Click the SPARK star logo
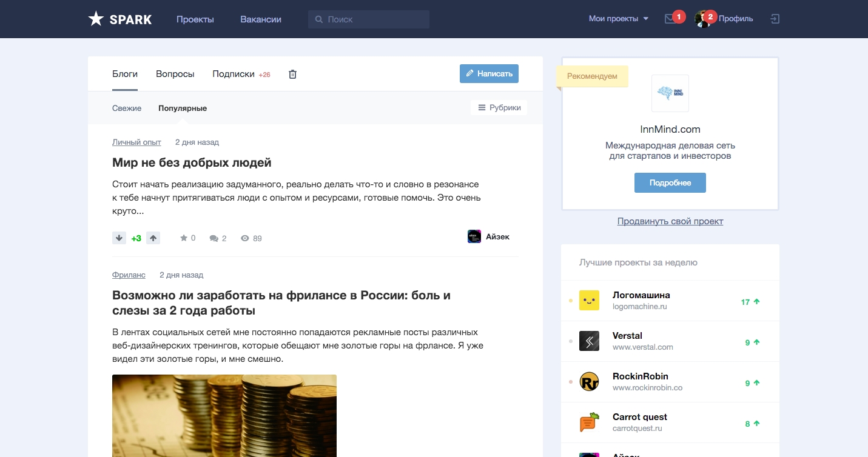 click(x=96, y=19)
